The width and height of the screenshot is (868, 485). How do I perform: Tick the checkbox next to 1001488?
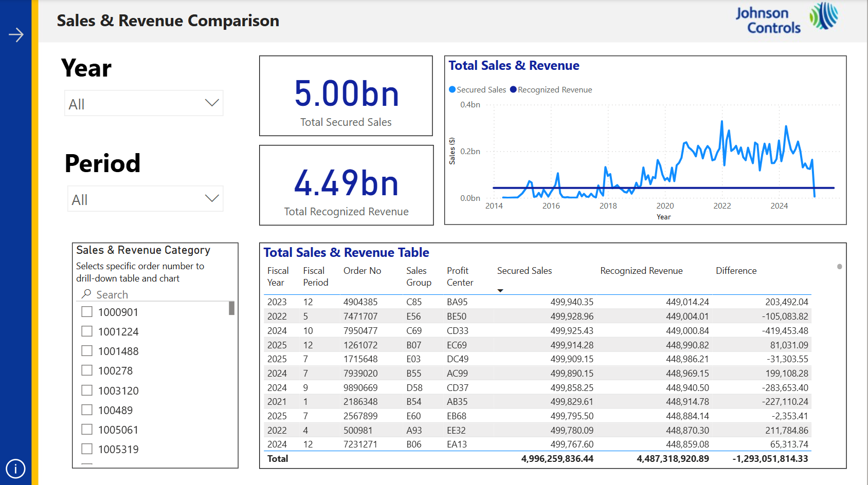click(x=87, y=351)
